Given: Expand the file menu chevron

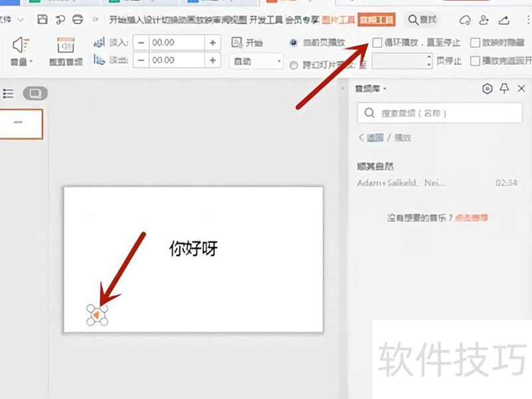Looking at the screenshot, I should click(x=21, y=20).
